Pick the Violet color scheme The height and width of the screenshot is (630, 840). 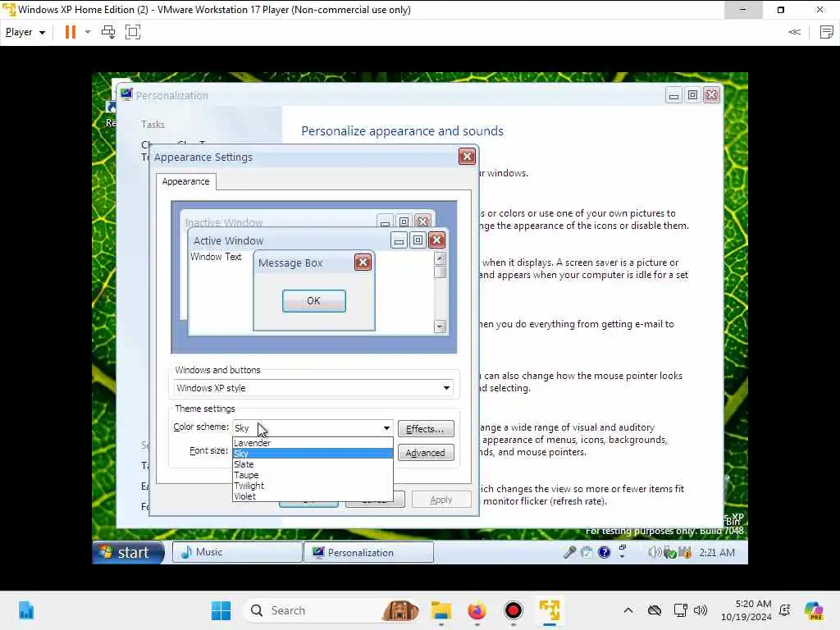click(x=313, y=496)
